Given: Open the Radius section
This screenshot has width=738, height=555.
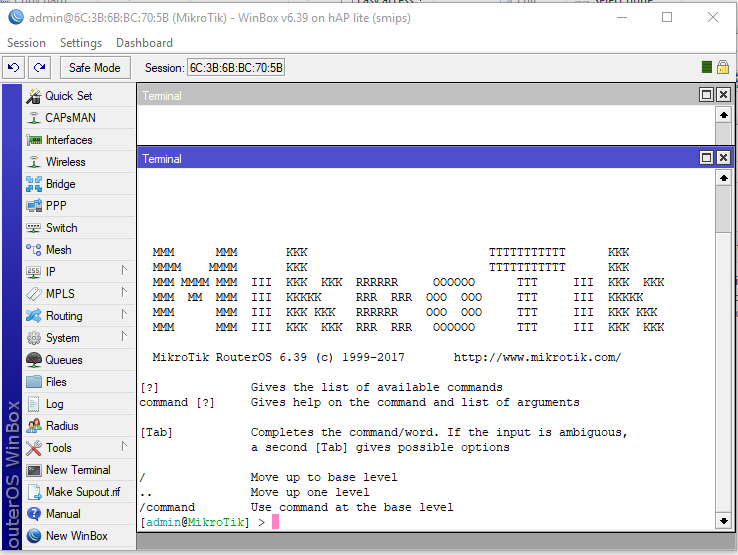Looking at the screenshot, I should [79, 426].
